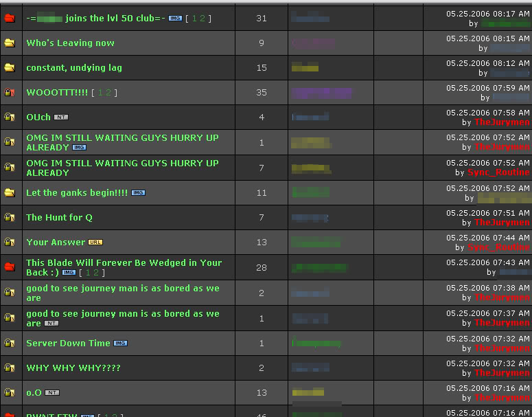The image size is (532, 417).
Task: Click the red hot-folder icon beside 'joins the lvl 50 club'
Action: pos(10,19)
